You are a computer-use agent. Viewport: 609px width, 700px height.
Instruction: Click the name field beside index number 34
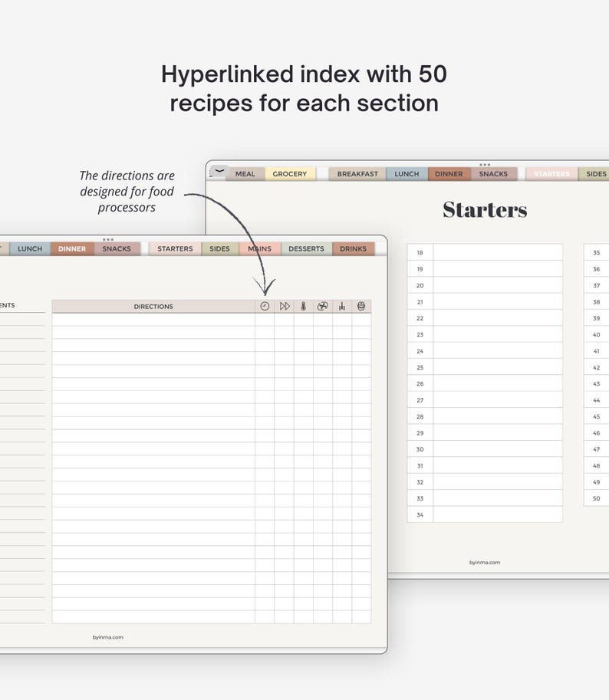tap(498, 514)
